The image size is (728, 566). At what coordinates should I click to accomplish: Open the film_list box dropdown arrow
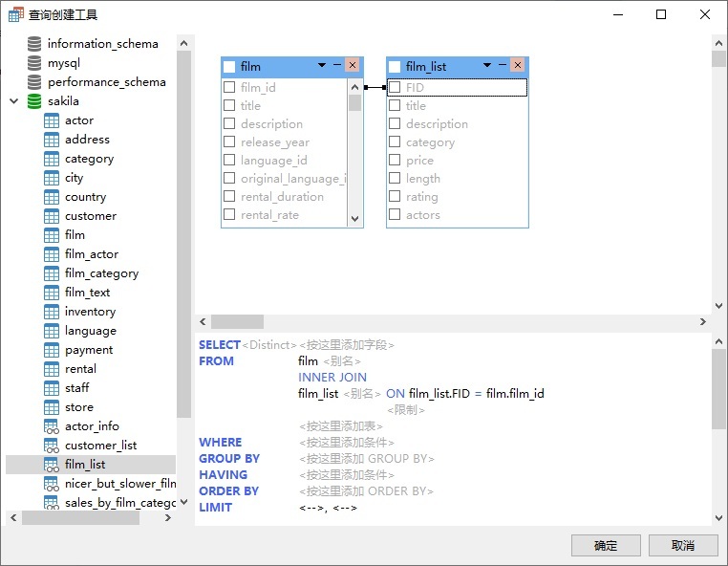tap(487, 66)
